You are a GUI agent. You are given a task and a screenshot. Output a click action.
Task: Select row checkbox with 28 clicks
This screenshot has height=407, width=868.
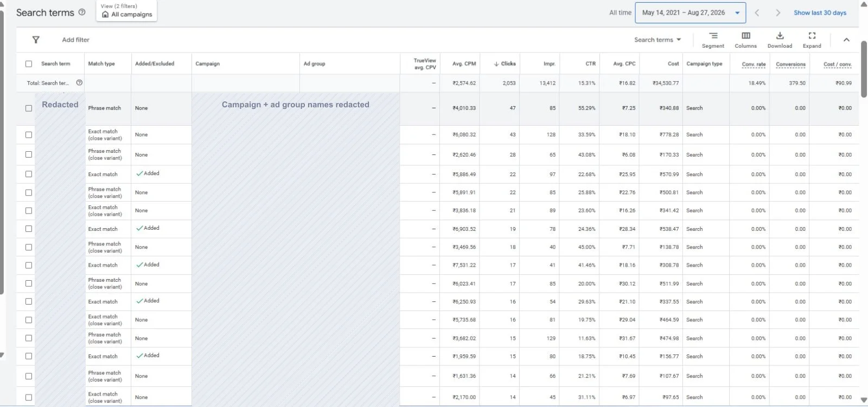point(29,154)
